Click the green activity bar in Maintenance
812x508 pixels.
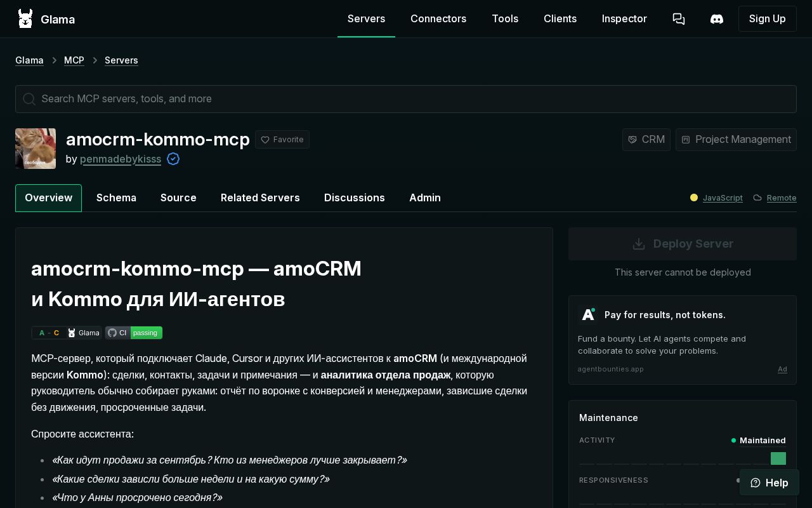[x=778, y=458]
